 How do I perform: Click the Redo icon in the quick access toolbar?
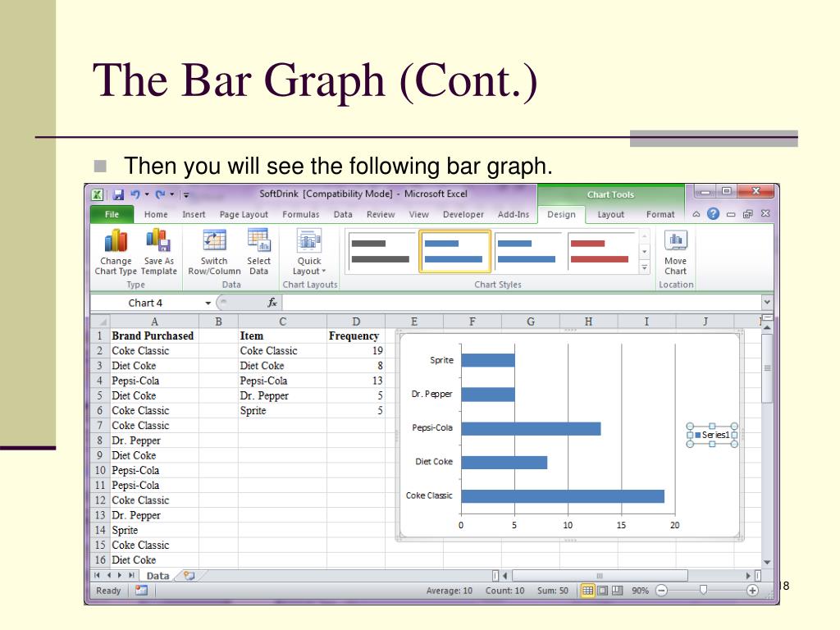(x=160, y=194)
